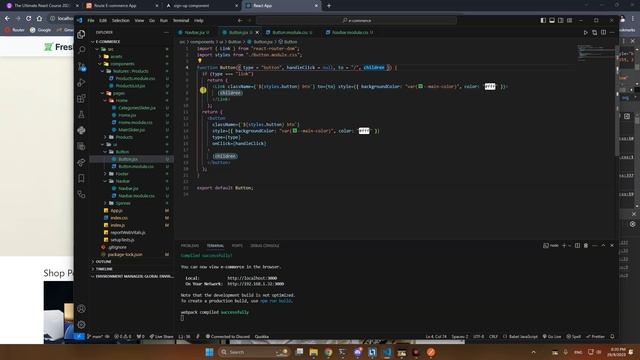Toggle Spell checker in status bar
The width and height of the screenshot is (640, 360).
[573, 336]
